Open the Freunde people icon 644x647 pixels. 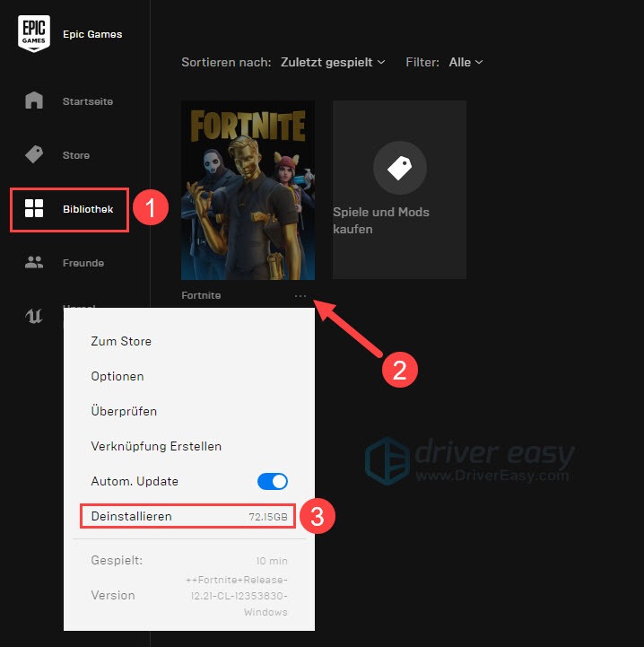pos(34,263)
